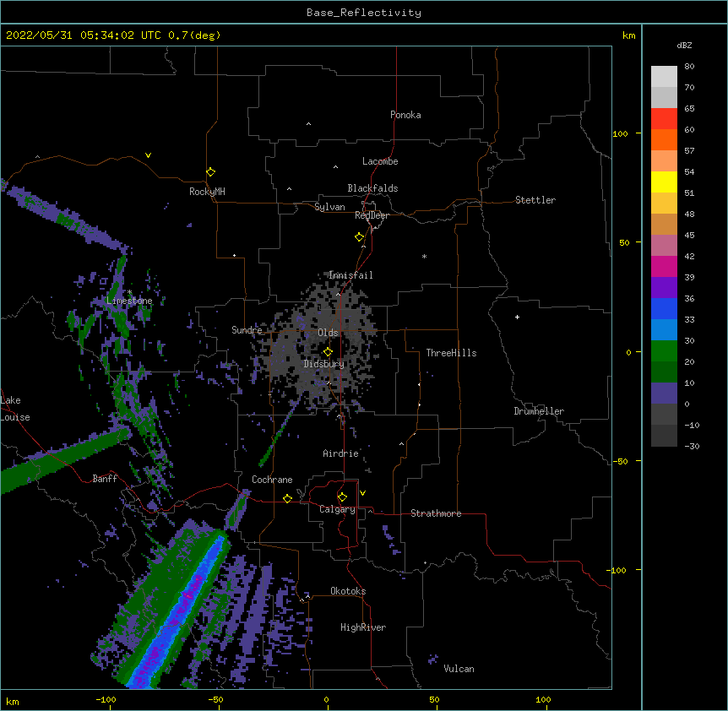The width and height of the screenshot is (728, 711).
Task: Click the km unit label above dBZ
Action: point(628,35)
